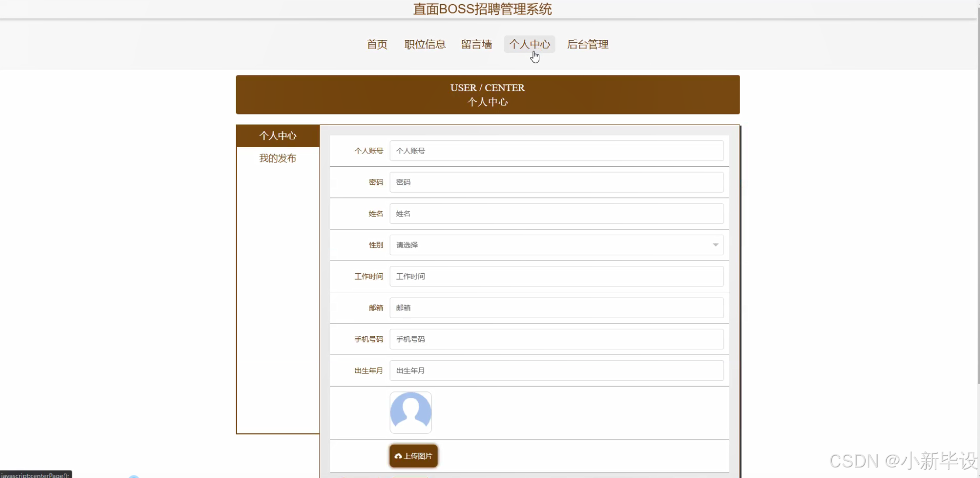Click the 邮箱 email input field
980x478 pixels.
tap(556, 308)
